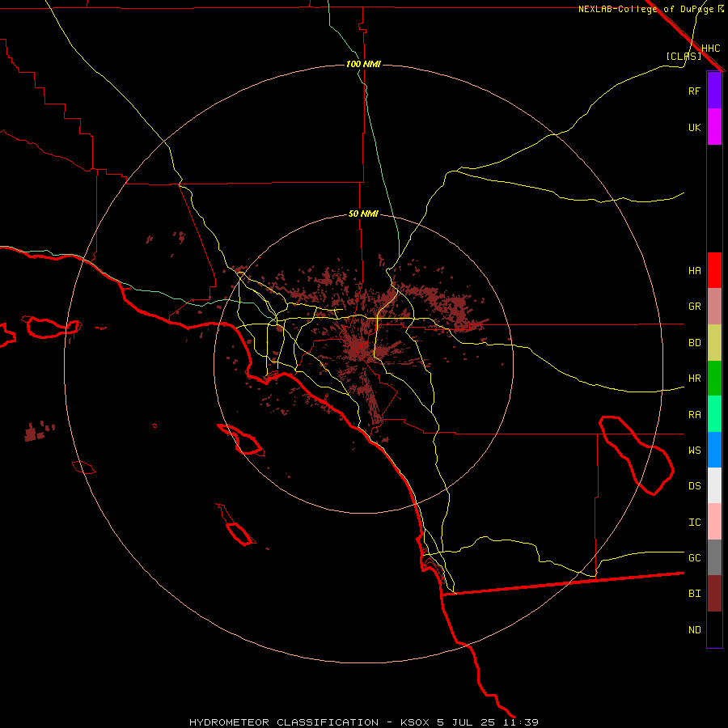Click the [CLAS] units label
The width and height of the screenshot is (728, 728).
(684, 56)
